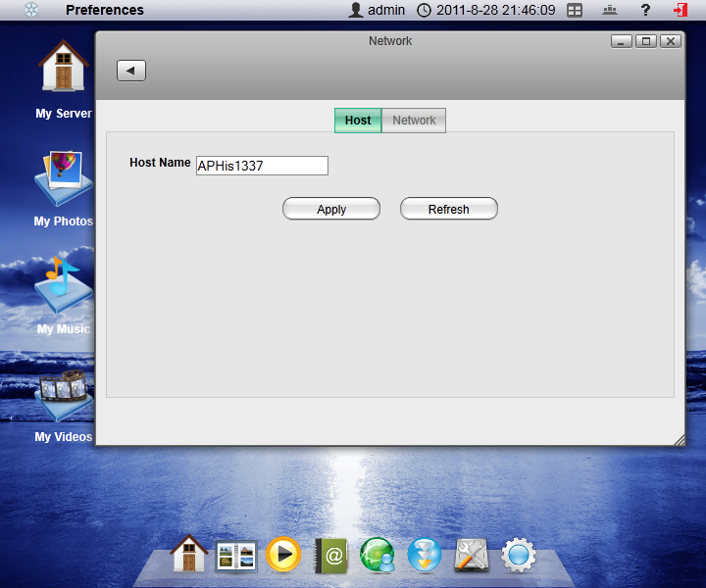Launch the media player dock icon
Image resolution: width=706 pixels, height=588 pixels.
point(283,555)
